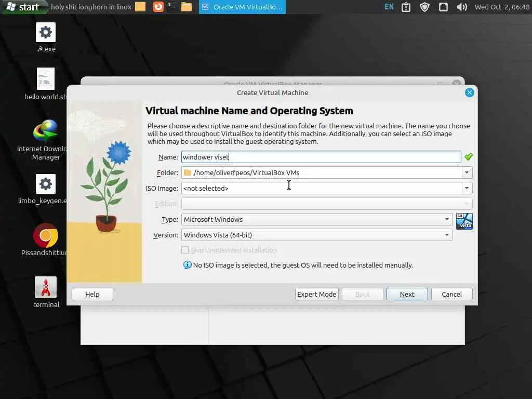Viewport: 532px width, 399px height.
Task: Select the Pissandshittium browser desktop icon
Action: (x=45, y=240)
